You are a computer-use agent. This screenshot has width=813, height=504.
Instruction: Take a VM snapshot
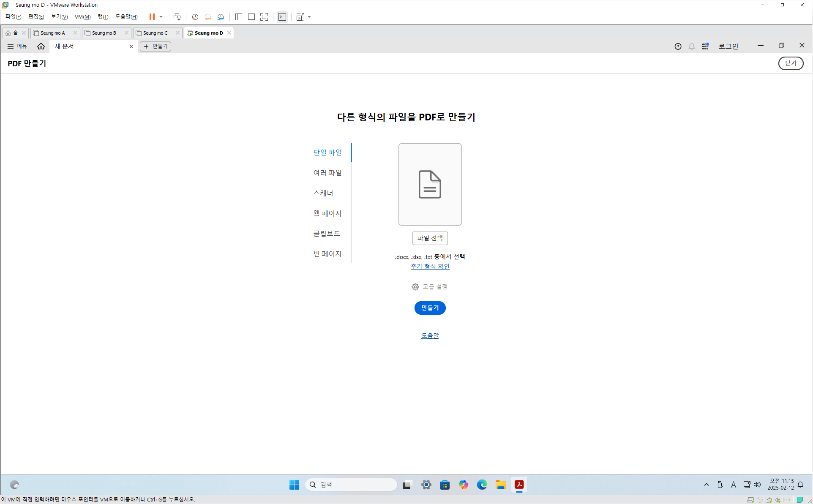point(195,17)
